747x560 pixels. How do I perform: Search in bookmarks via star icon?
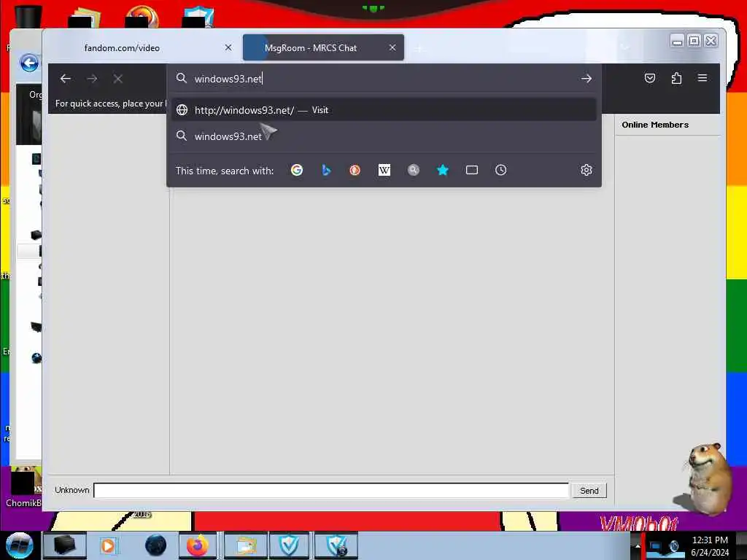click(x=443, y=170)
